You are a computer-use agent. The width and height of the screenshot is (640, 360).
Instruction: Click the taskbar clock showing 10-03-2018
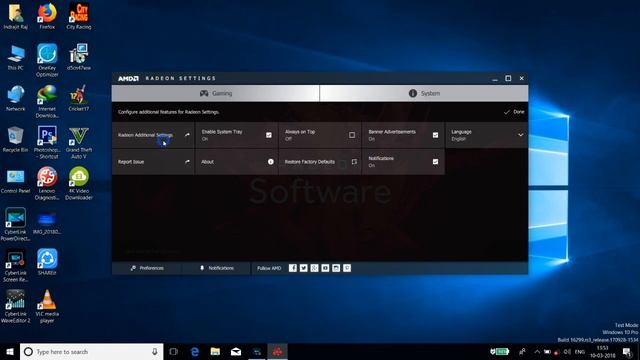tap(602, 352)
